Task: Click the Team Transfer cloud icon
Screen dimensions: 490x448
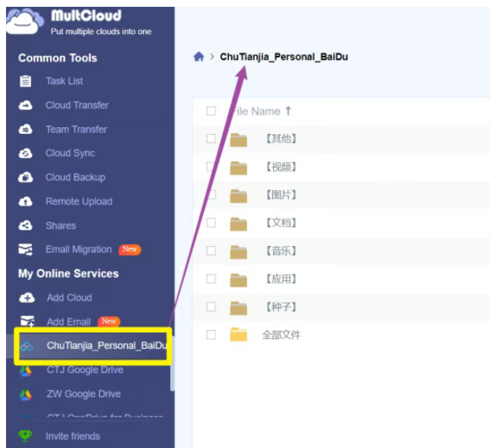Action: tap(25, 129)
